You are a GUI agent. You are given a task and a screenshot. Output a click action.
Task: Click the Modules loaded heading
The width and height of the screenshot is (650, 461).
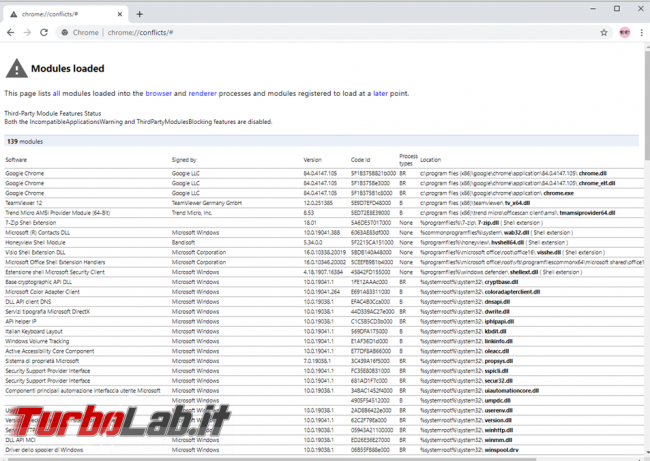pos(68,68)
